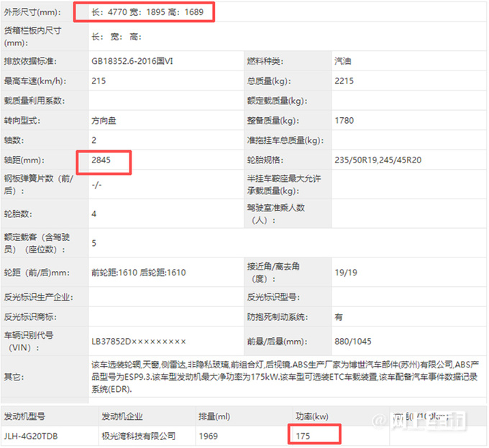This screenshot has height=448, width=489.
Task: Click the seat count value 5
Action: (x=94, y=243)
